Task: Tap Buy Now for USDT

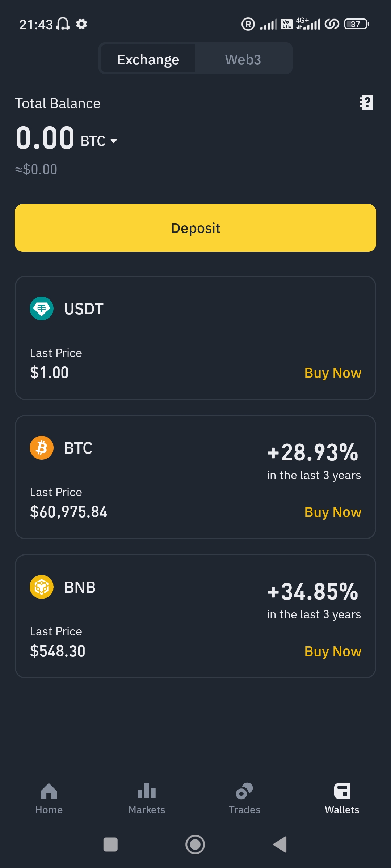Action: (333, 373)
